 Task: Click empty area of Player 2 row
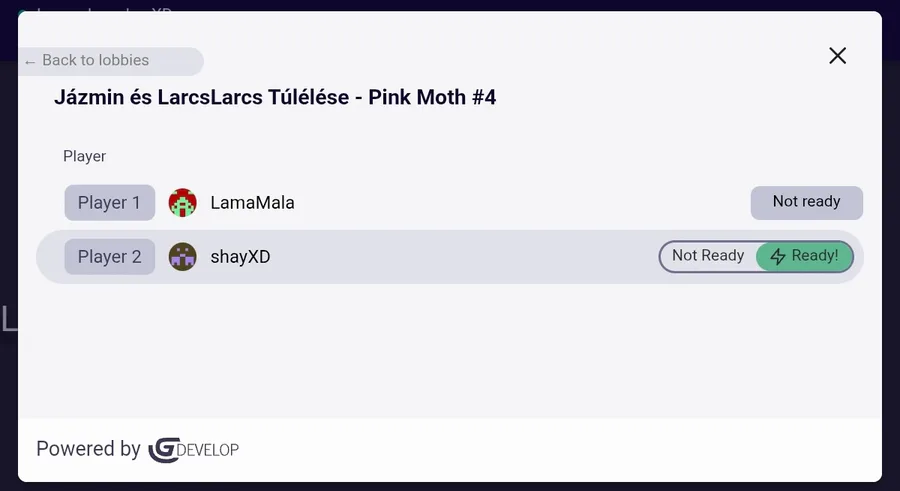(x=460, y=257)
